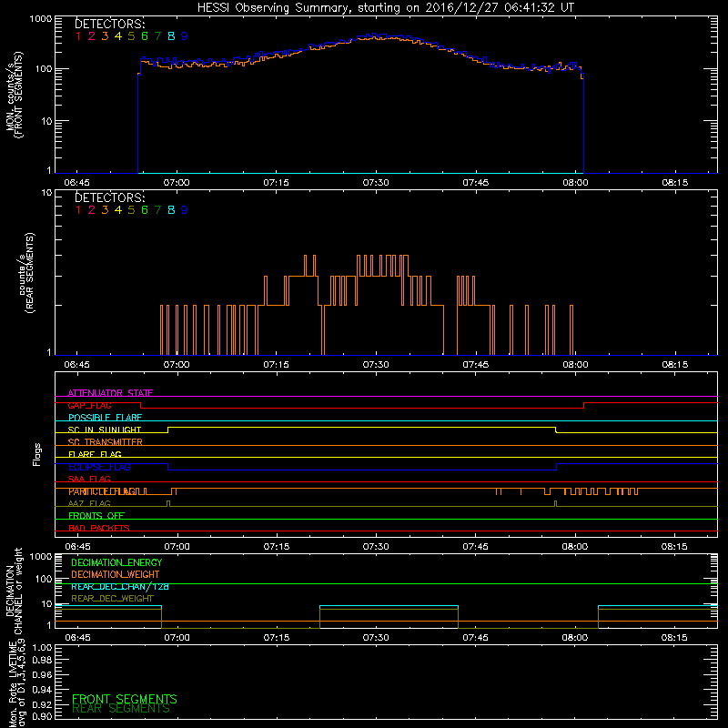The image size is (728, 728).
Task: Click the GAP_FLAG label
Action: [x=89, y=405]
